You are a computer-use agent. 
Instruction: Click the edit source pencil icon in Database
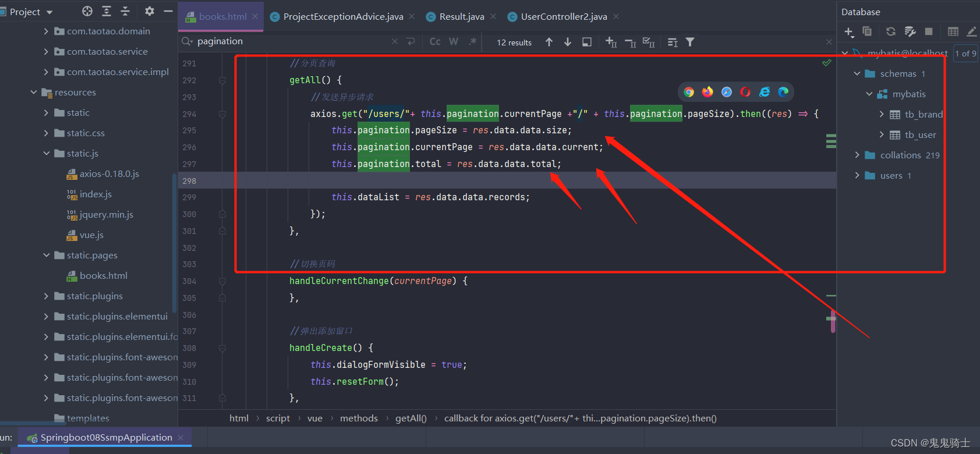tap(971, 31)
